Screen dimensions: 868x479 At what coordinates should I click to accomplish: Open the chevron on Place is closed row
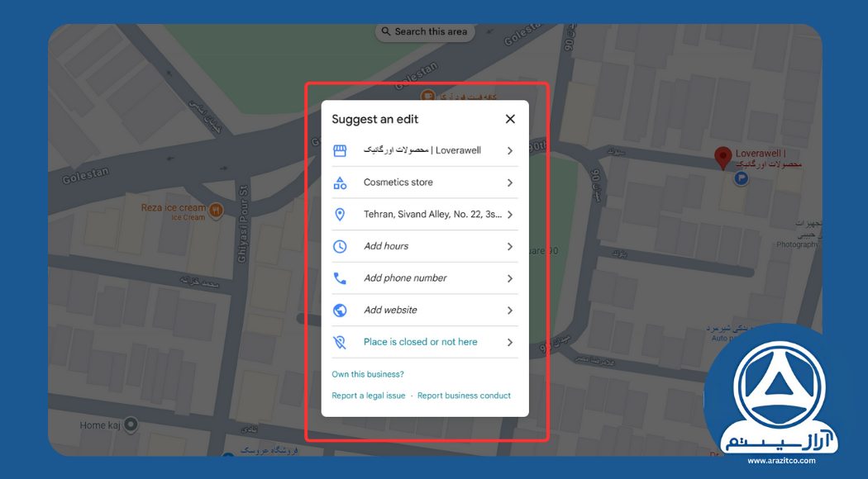point(510,343)
